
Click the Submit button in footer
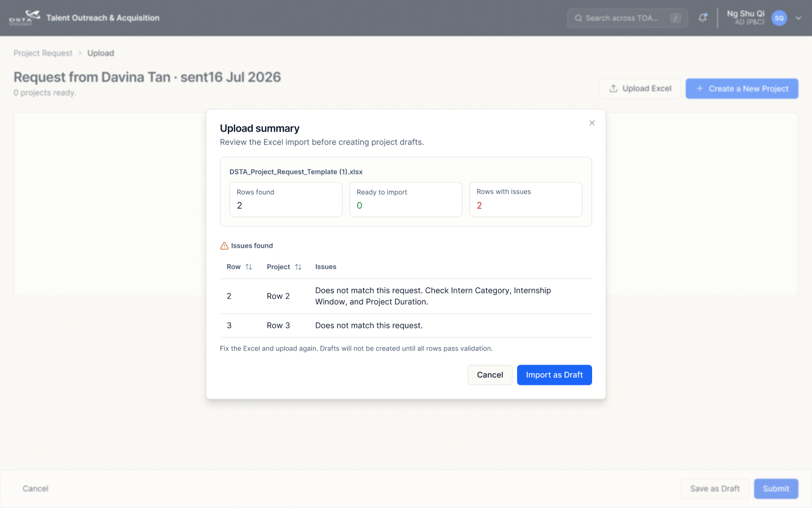tap(776, 489)
